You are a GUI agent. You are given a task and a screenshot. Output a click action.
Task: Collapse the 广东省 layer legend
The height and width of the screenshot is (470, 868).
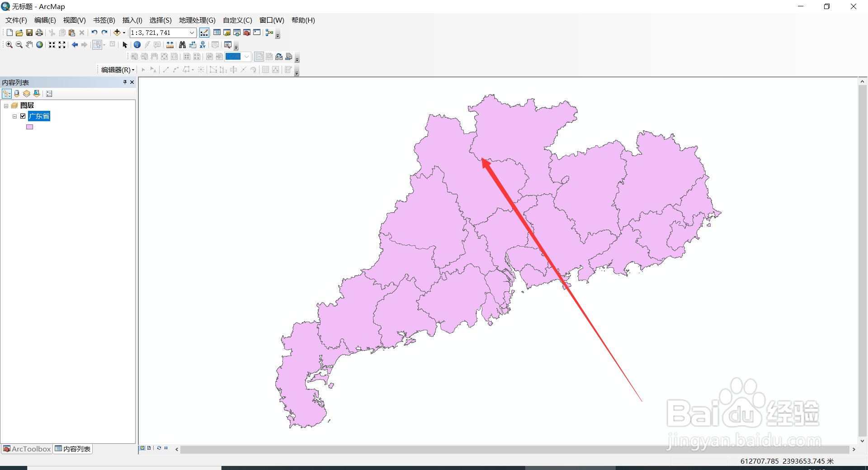15,116
